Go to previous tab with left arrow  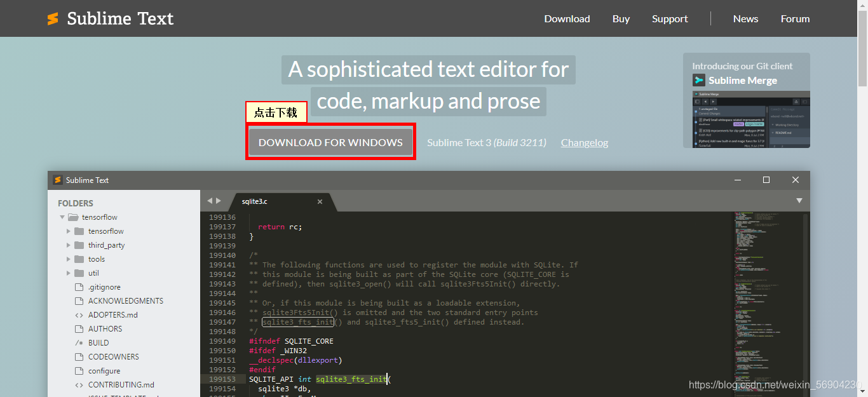(x=209, y=201)
